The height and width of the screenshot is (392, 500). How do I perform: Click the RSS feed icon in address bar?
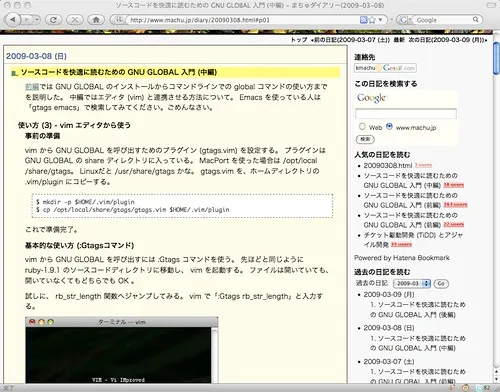363,20
